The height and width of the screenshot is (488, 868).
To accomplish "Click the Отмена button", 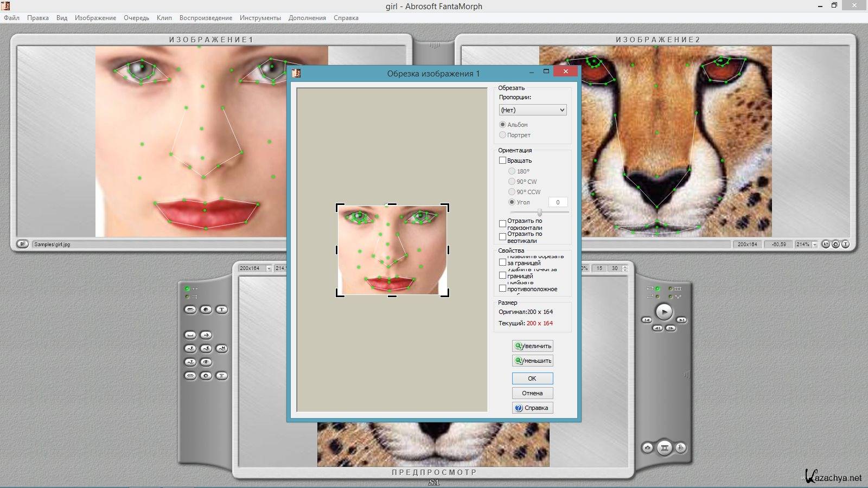I will pos(532,393).
